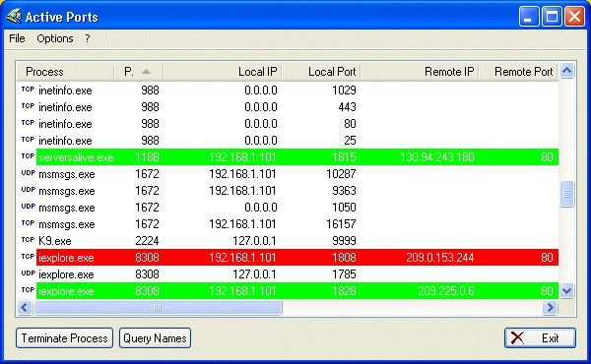This screenshot has height=364, width=591.
Task: Select the red iexplore.exe row, port 1808
Action: [x=288, y=258]
